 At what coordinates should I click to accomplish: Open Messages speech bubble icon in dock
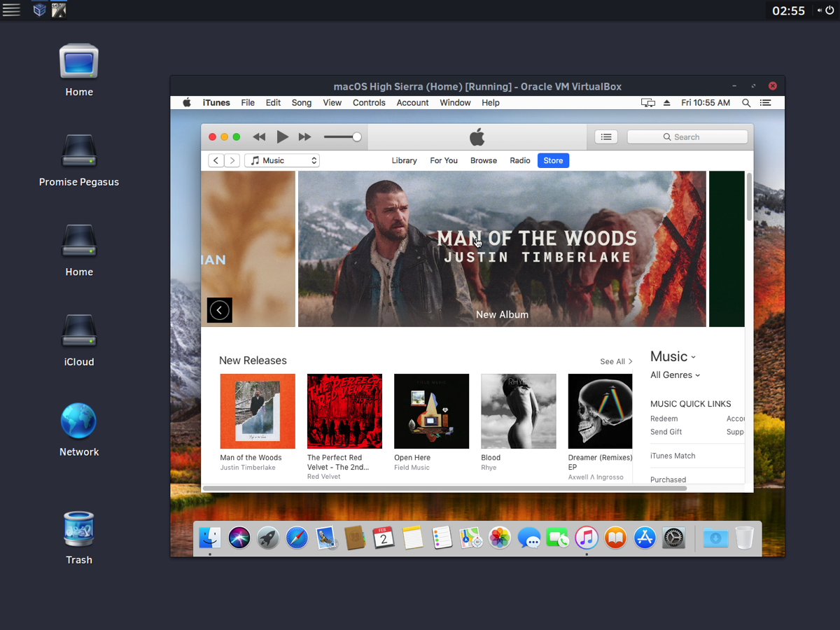[528, 538]
